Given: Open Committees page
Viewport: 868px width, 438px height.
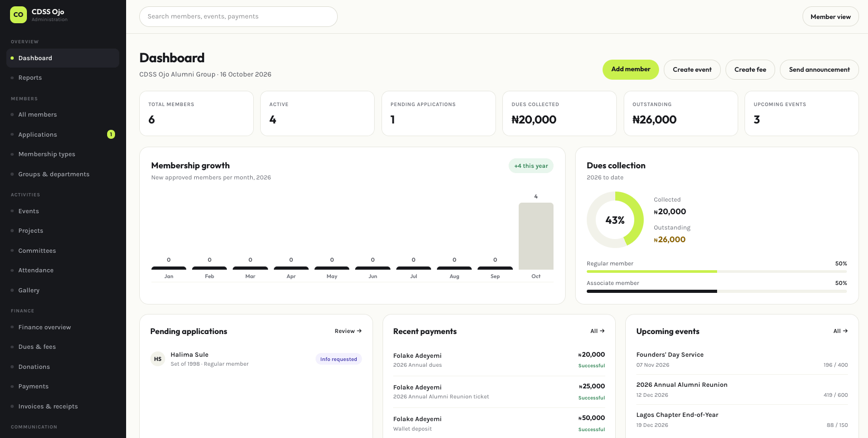Looking at the screenshot, I should pyautogui.click(x=63, y=251).
